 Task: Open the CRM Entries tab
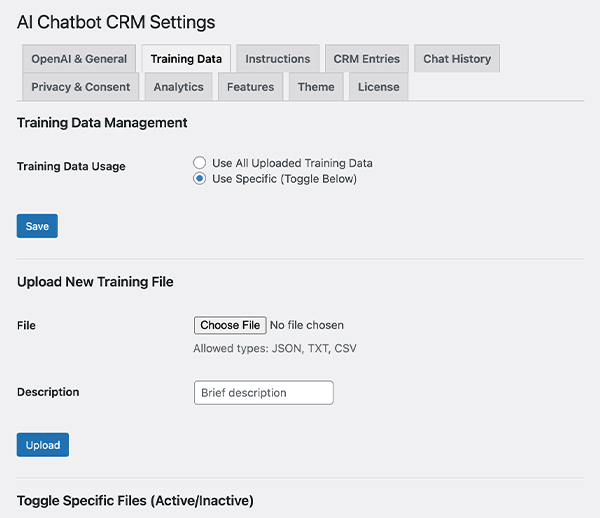click(366, 59)
